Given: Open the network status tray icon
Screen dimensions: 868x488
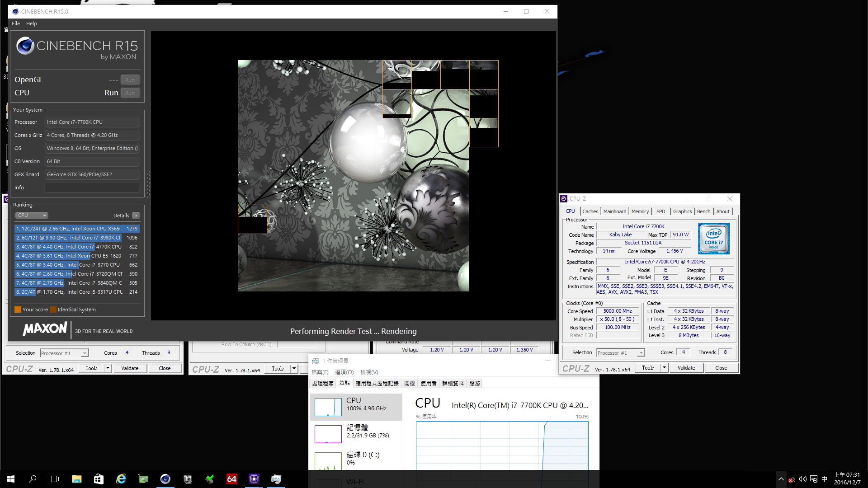Looking at the screenshot, I should point(792,479).
